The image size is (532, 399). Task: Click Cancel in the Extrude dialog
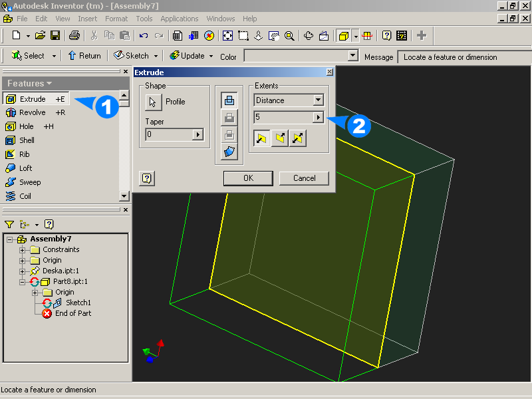click(x=305, y=178)
